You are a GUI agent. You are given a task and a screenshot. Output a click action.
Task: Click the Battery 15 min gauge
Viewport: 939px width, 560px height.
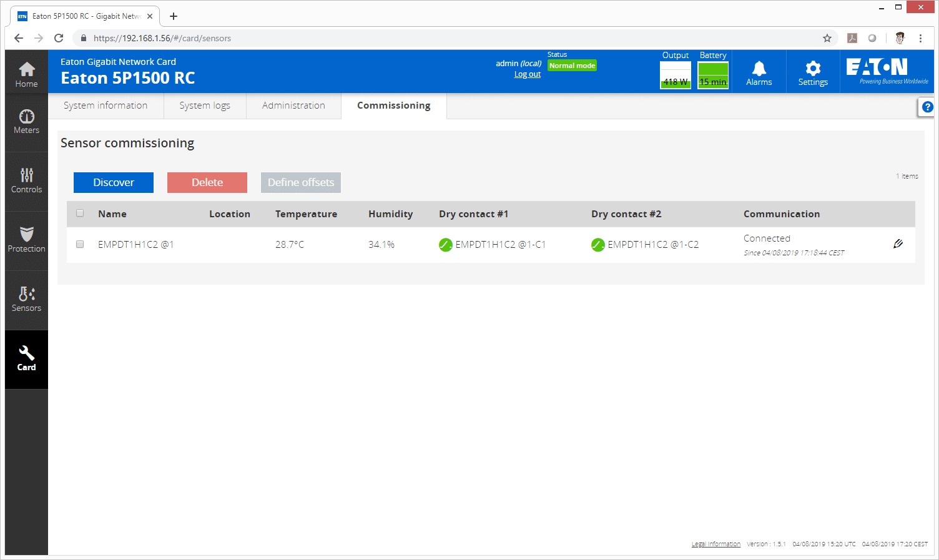point(713,75)
